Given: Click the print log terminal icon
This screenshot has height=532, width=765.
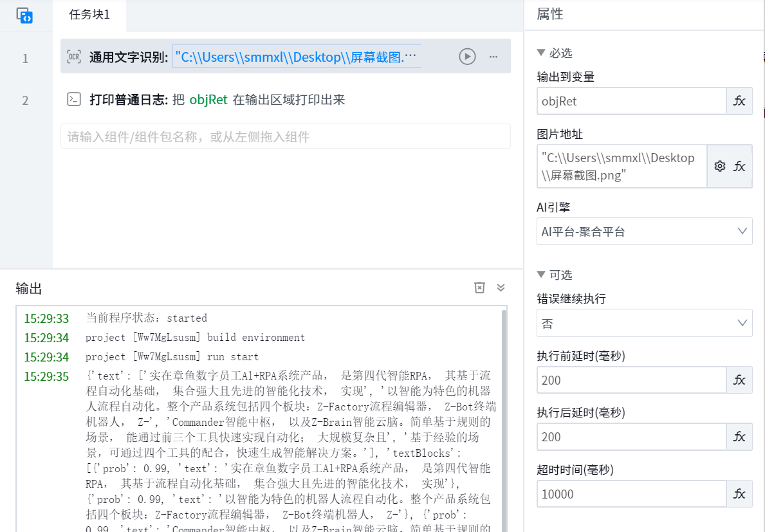Looking at the screenshot, I should point(75,99).
